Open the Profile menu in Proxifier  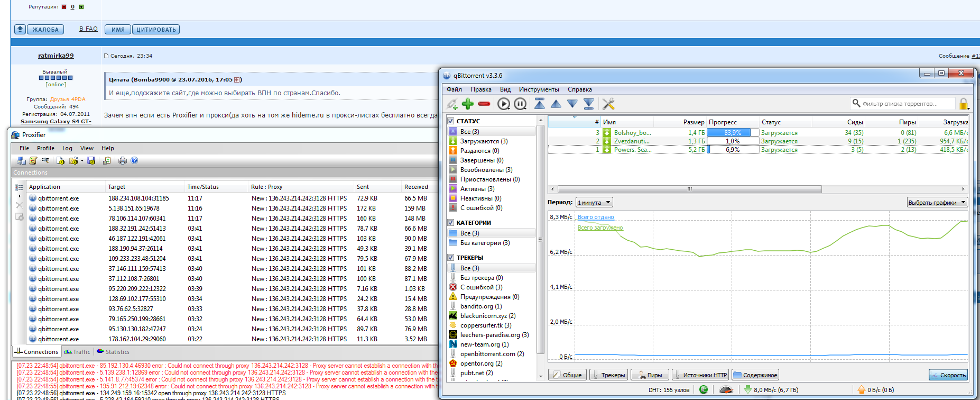coord(45,148)
